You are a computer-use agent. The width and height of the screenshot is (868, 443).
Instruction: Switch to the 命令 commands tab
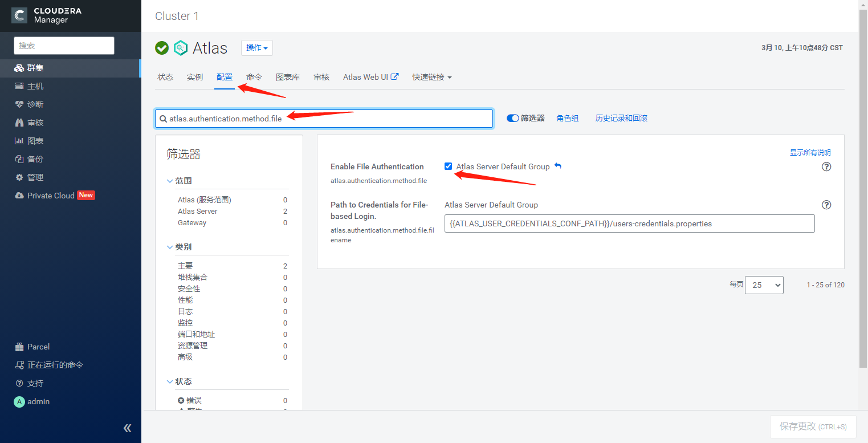[x=254, y=77]
